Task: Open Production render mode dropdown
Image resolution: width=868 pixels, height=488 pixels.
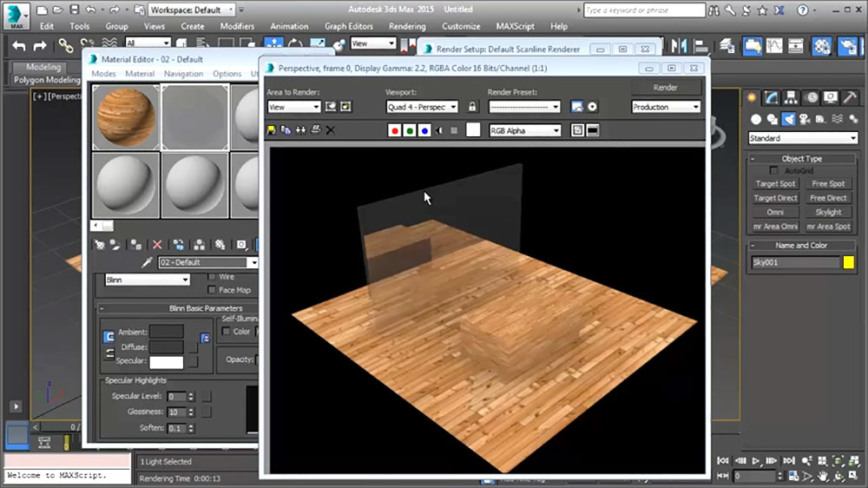Action: (666, 107)
